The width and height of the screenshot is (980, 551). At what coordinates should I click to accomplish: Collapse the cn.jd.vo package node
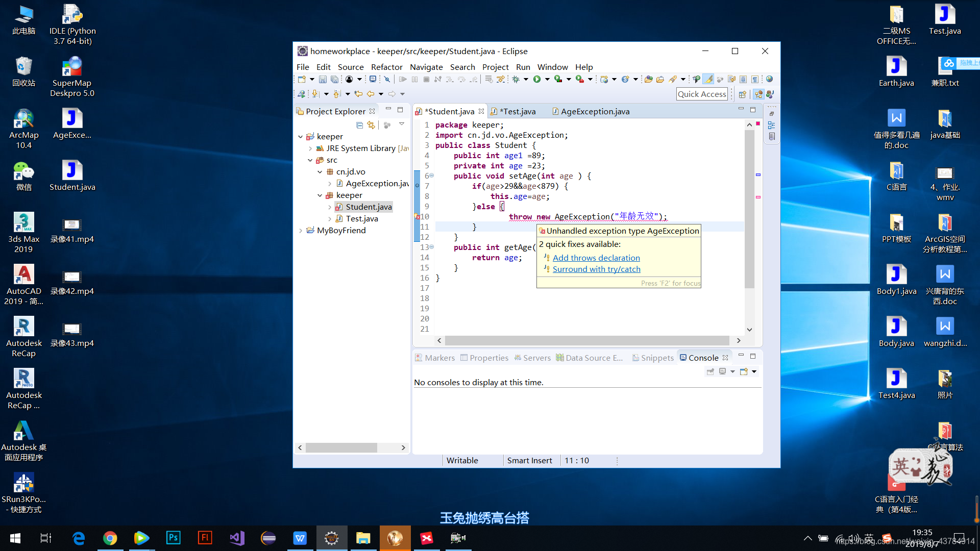point(320,172)
